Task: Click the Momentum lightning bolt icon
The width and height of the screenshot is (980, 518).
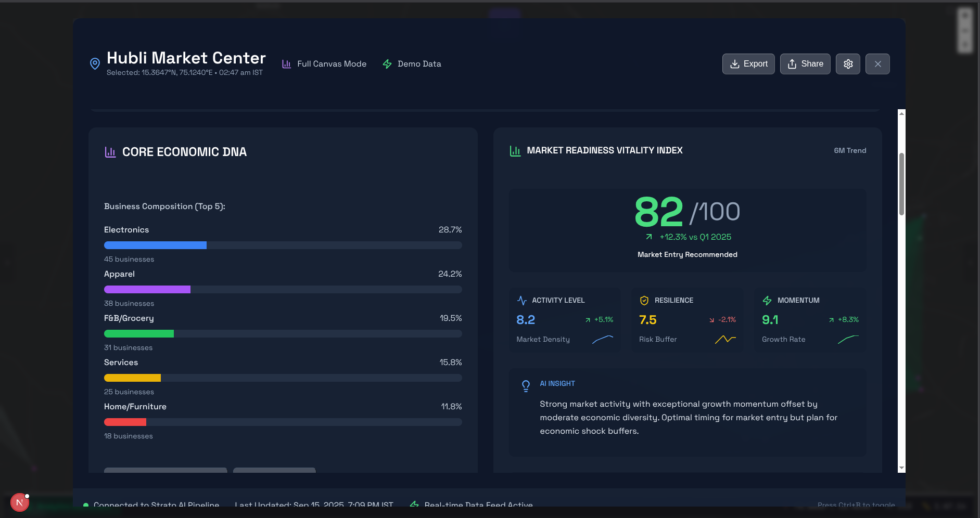Action: click(767, 300)
